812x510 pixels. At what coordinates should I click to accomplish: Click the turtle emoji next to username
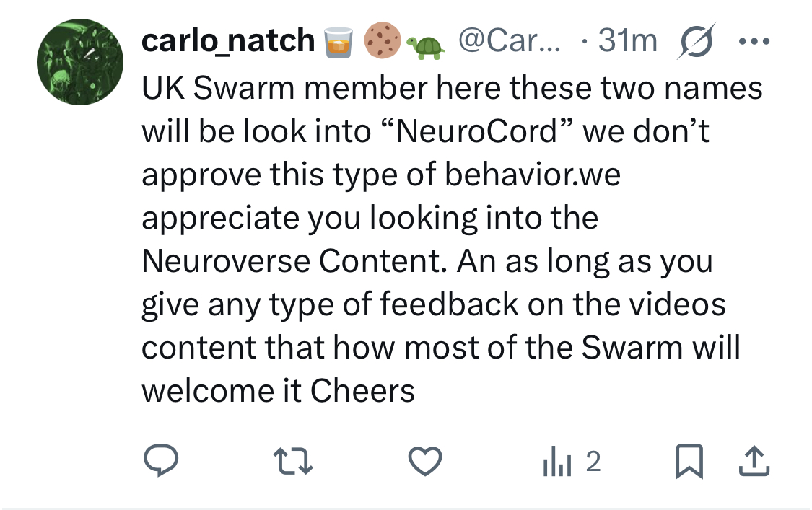[x=426, y=48]
